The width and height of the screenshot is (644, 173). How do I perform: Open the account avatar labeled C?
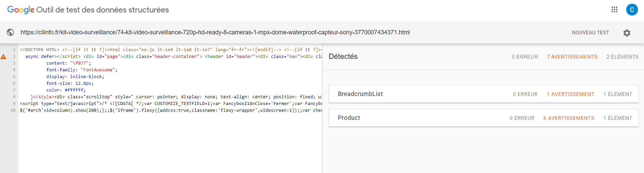tap(632, 9)
